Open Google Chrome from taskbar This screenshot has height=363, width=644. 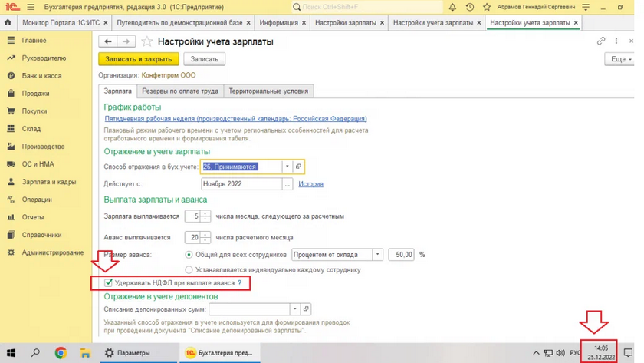tap(61, 353)
